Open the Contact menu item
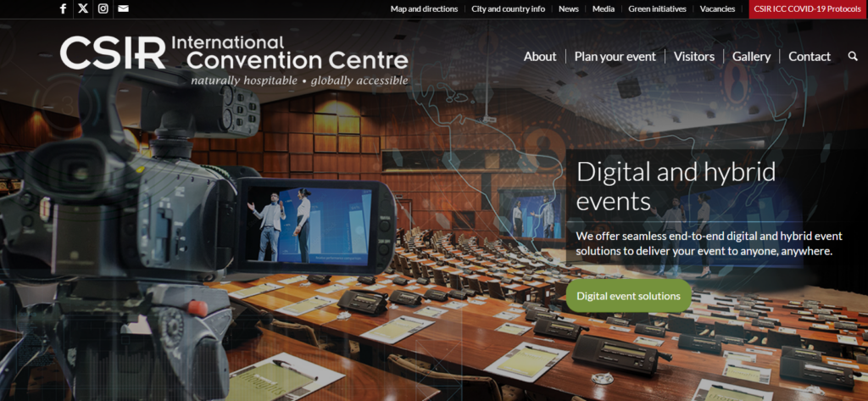The height and width of the screenshot is (401, 868). [x=810, y=56]
